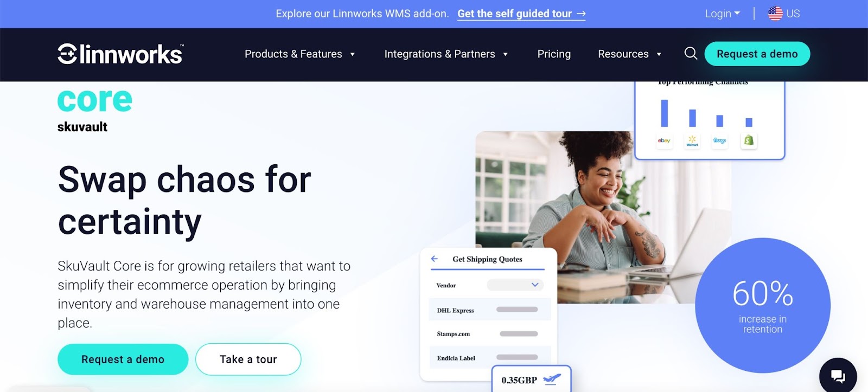Image resolution: width=868 pixels, height=392 pixels.
Task: Click the US flag icon
Action: point(775,14)
